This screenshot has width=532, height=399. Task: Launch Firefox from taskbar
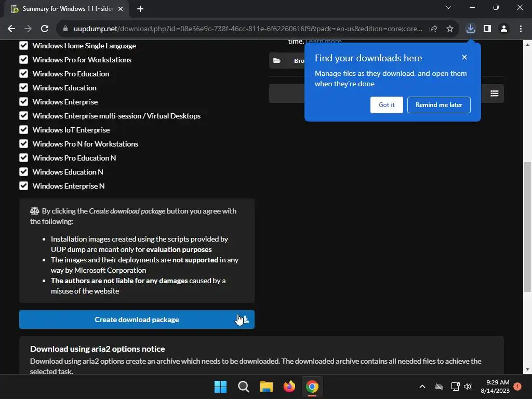click(289, 387)
